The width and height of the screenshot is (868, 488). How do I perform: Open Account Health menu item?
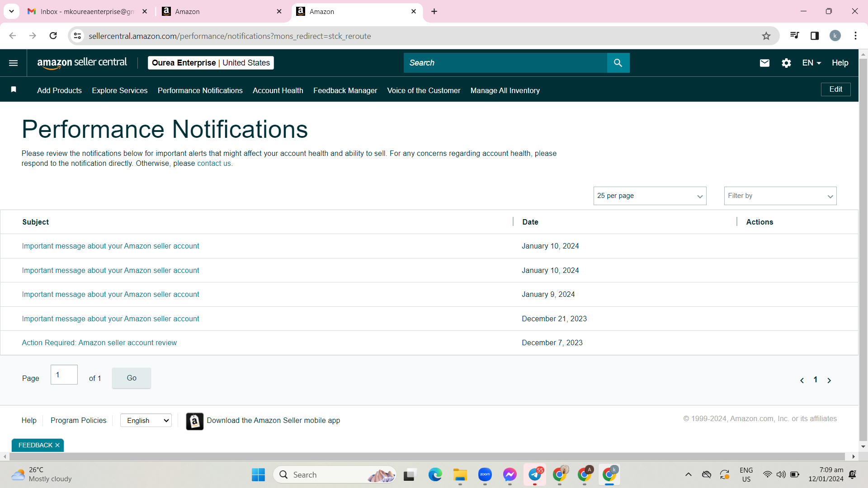coord(278,90)
